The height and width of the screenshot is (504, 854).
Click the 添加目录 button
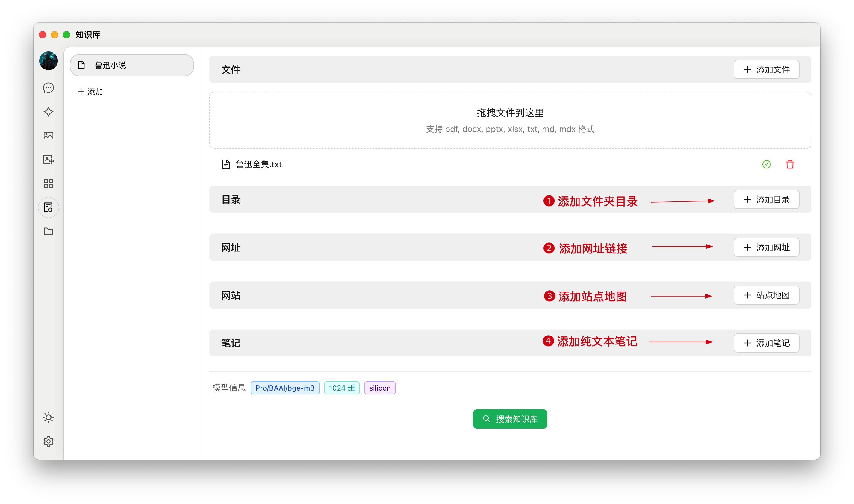point(766,199)
